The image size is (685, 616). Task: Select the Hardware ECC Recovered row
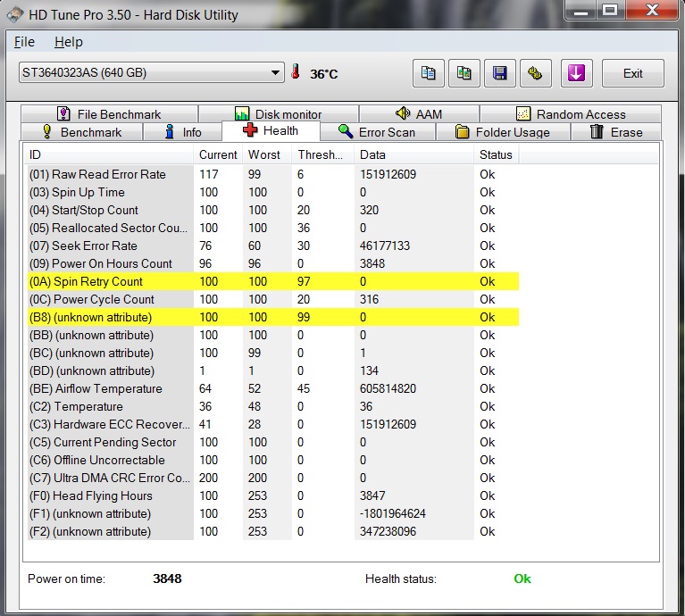[273, 424]
